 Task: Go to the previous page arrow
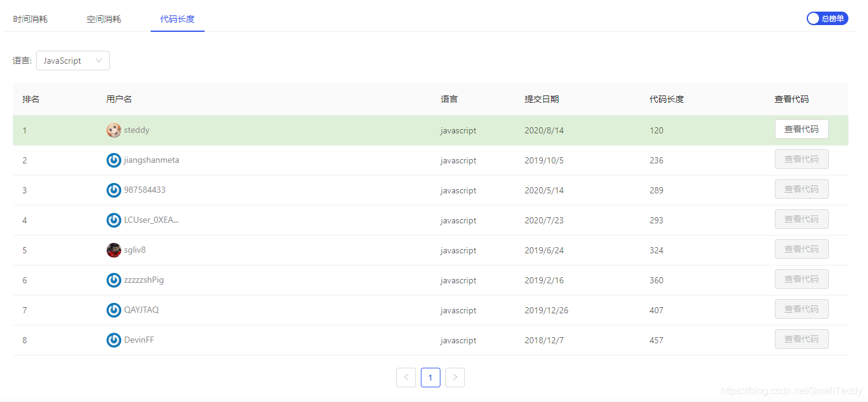click(x=406, y=378)
